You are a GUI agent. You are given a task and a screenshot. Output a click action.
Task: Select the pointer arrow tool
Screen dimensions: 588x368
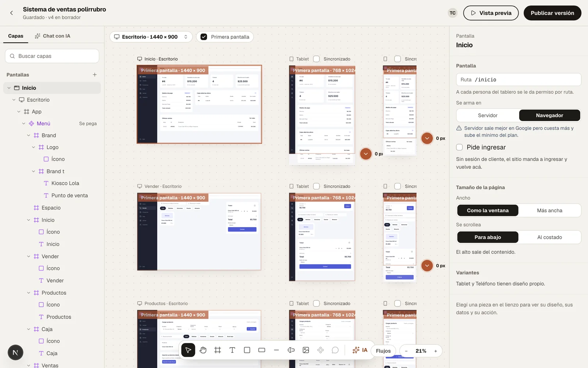pyautogui.click(x=188, y=350)
